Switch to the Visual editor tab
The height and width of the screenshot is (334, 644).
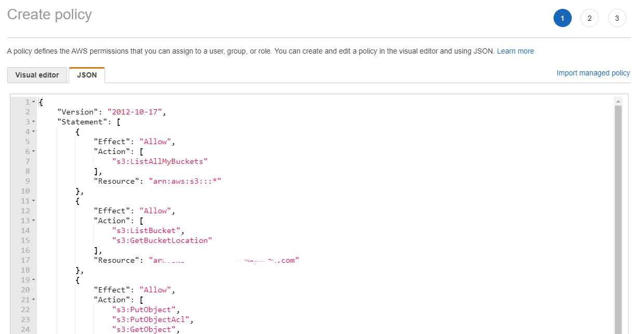pyautogui.click(x=37, y=75)
